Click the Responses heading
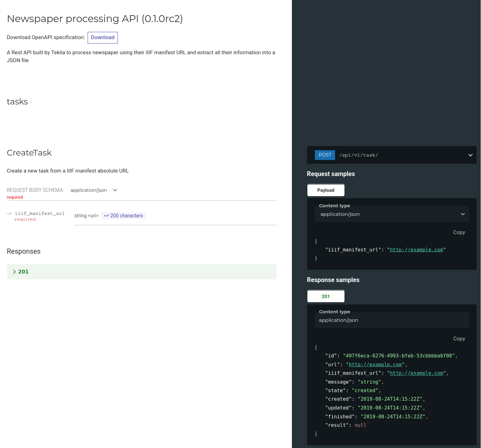Viewport: 481px width, 448px height. (x=24, y=251)
